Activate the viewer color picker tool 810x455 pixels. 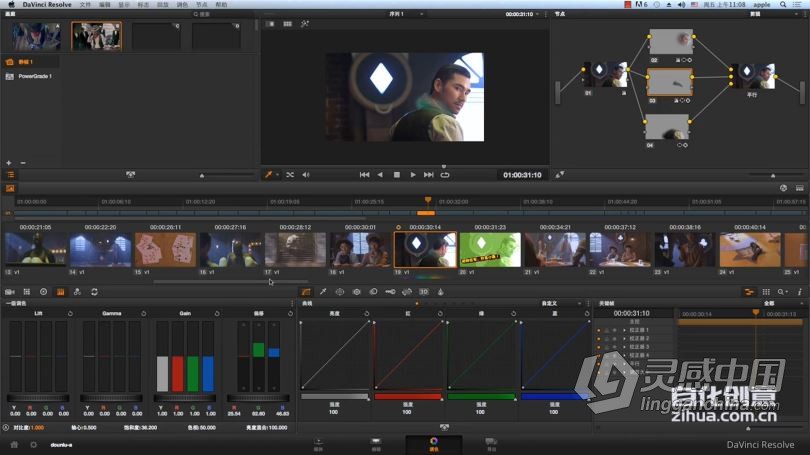click(269, 175)
